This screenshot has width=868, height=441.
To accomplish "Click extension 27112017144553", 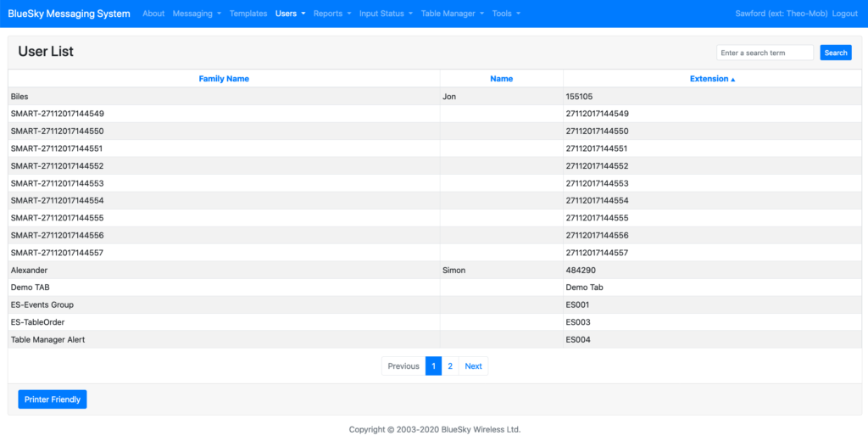I will pos(598,183).
